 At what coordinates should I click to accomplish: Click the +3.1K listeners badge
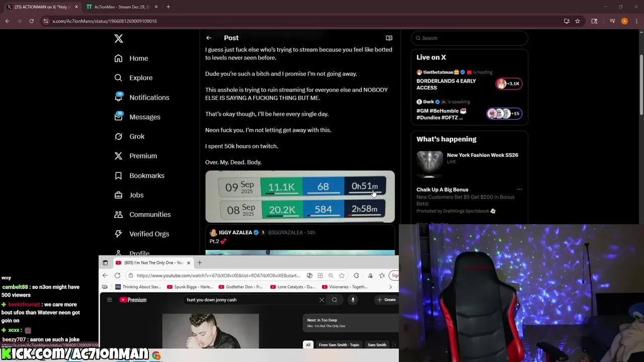pos(509,84)
